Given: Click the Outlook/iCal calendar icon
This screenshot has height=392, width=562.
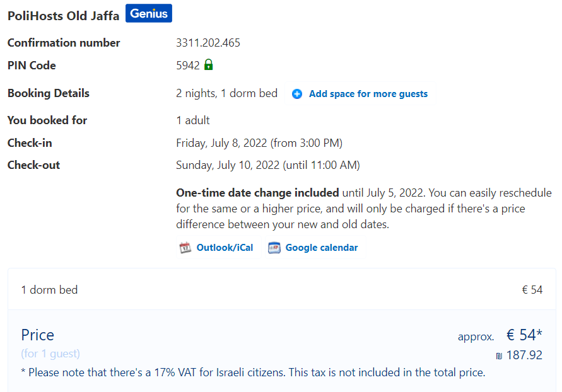Looking at the screenshot, I should click(x=185, y=247).
